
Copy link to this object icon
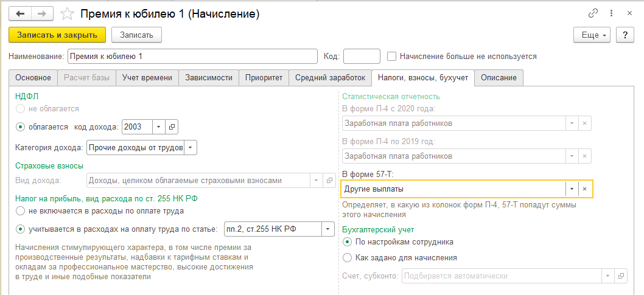click(x=593, y=13)
